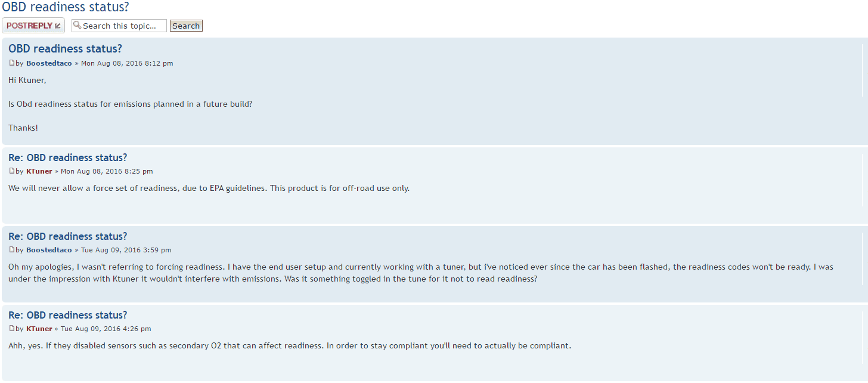868x383 pixels.
Task: Click the post icon on Boostedtaco's 3:59 pm reply
Action: pyautogui.click(x=11, y=250)
